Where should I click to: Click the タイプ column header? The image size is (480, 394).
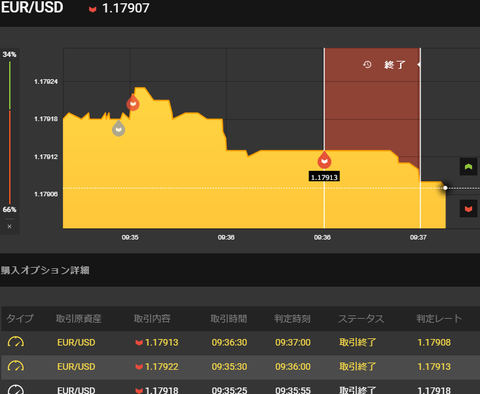tap(20, 319)
